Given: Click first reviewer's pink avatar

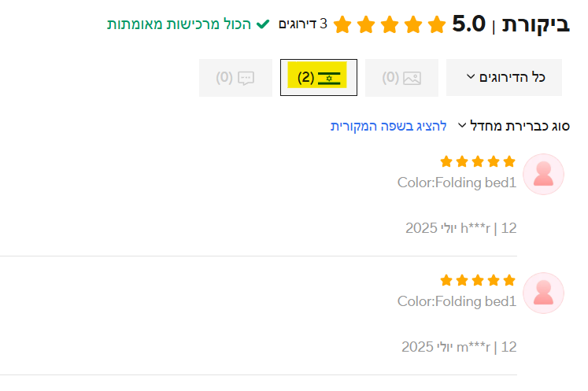Looking at the screenshot, I should tap(543, 174).
